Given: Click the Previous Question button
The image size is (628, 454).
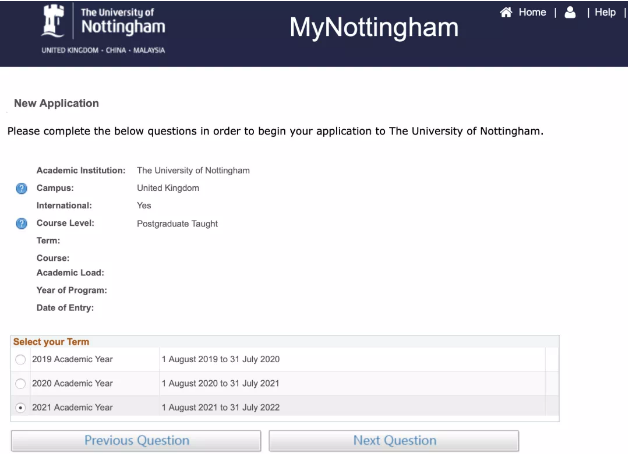Looking at the screenshot, I should point(136,441).
